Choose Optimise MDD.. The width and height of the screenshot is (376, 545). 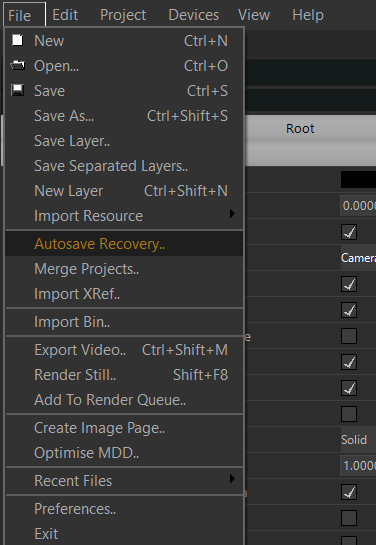[124, 453]
